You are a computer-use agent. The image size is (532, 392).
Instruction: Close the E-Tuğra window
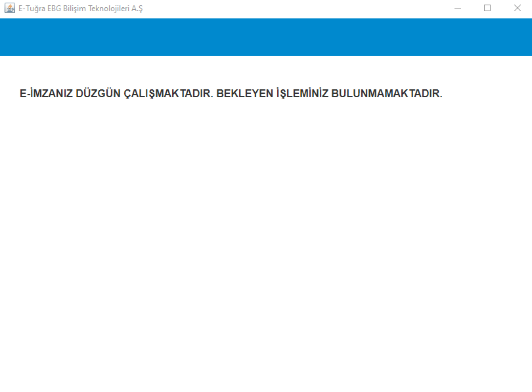[517, 8]
